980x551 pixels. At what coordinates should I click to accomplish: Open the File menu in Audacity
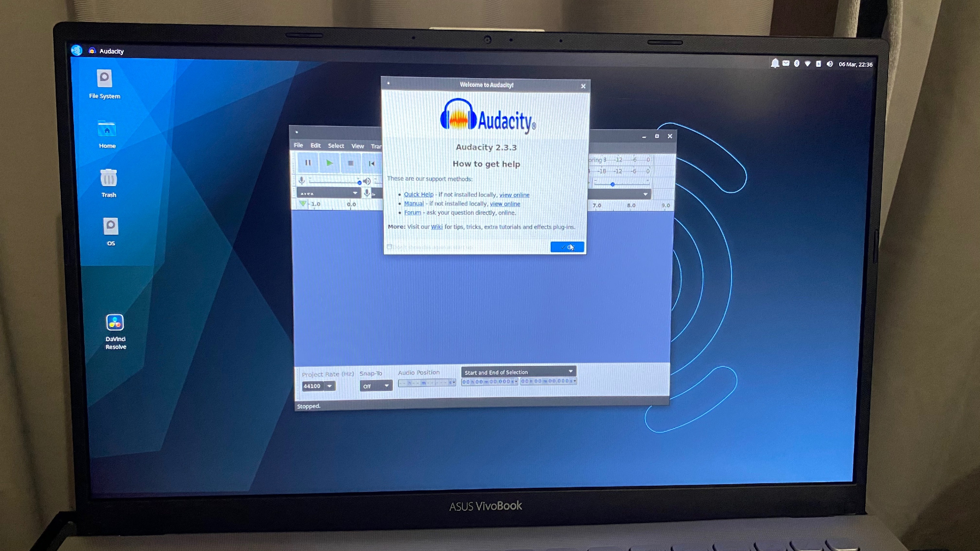[x=298, y=146]
